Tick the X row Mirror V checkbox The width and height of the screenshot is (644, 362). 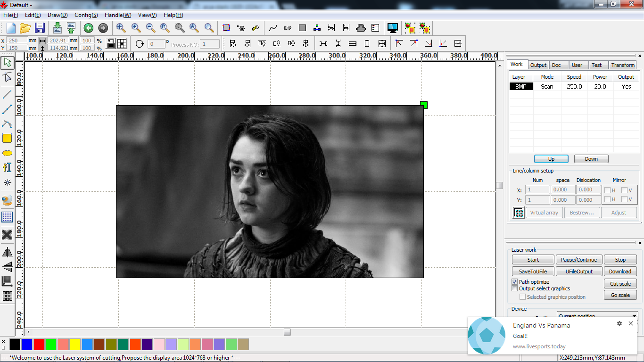(x=624, y=190)
